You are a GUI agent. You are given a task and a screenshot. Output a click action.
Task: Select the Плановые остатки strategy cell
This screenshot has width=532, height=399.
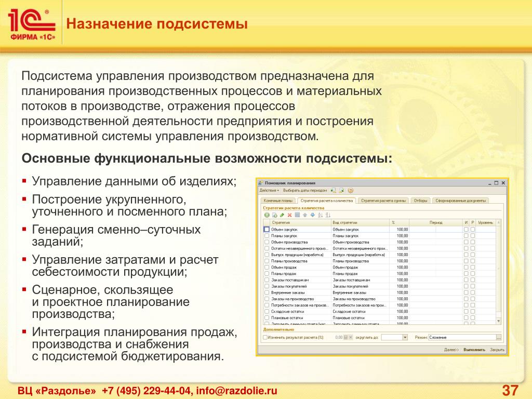pyautogui.click(x=301, y=317)
